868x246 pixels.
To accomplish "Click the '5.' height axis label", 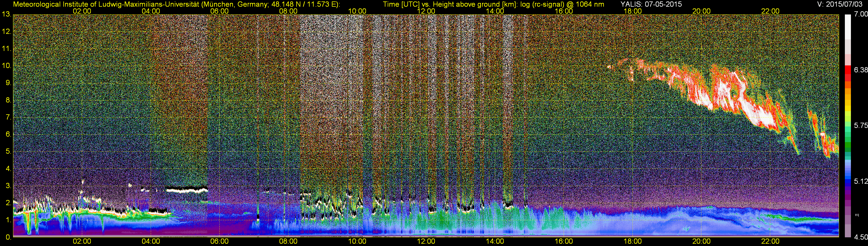I will (x=8, y=152).
